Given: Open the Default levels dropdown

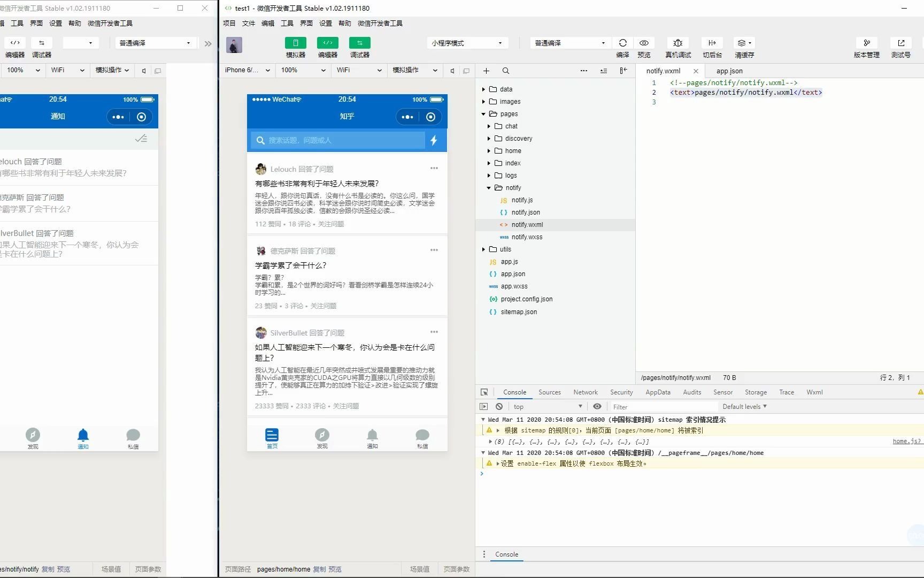Looking at the screenshot, I should [744, 407].
